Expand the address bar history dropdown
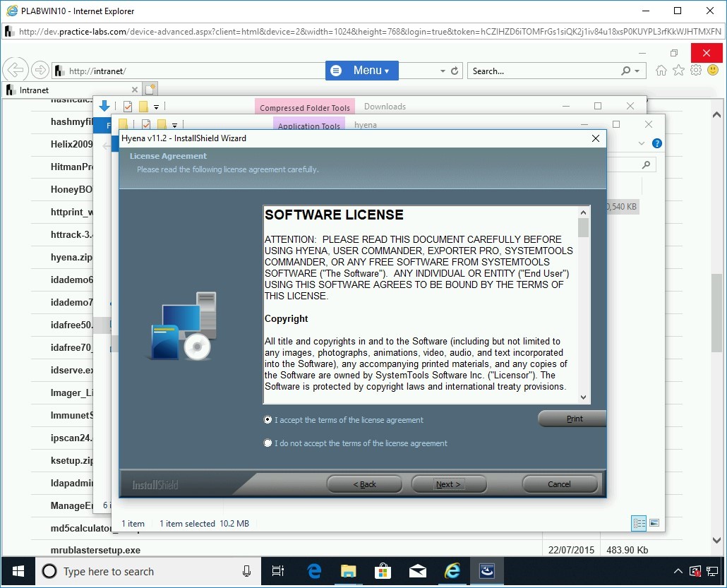The height and width of the screenshot is (588, 727). [x=443, y=71]
